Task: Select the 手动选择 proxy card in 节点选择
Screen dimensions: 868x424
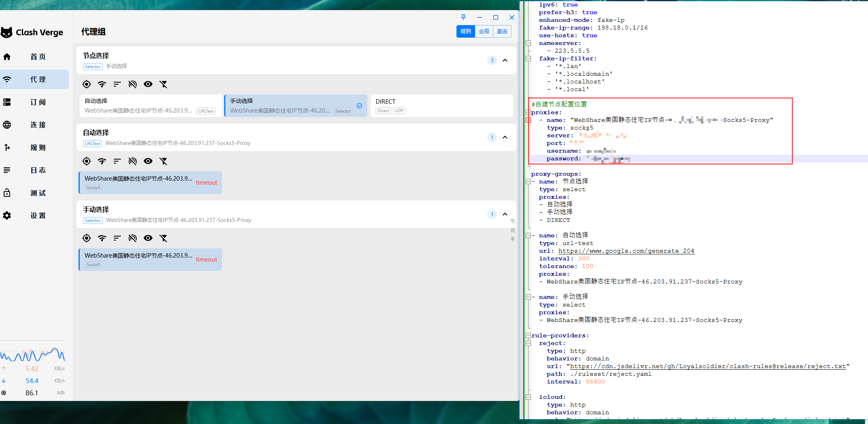Action: [x=296, y=106]
